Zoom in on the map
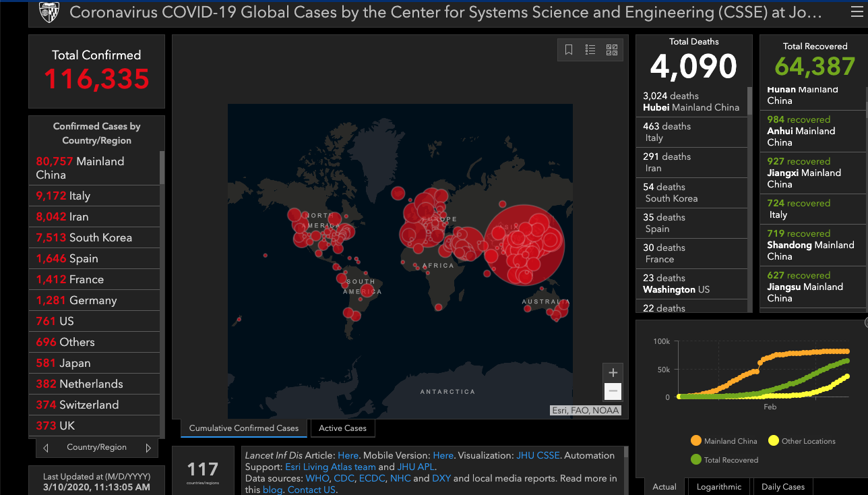Viewport: 868px width, 495px height. tap(613, 373)
